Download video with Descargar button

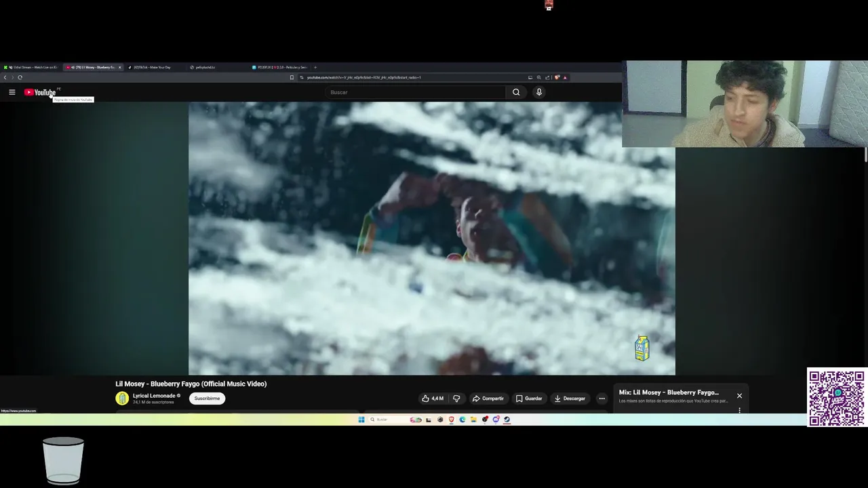click(x=570, y=399)
